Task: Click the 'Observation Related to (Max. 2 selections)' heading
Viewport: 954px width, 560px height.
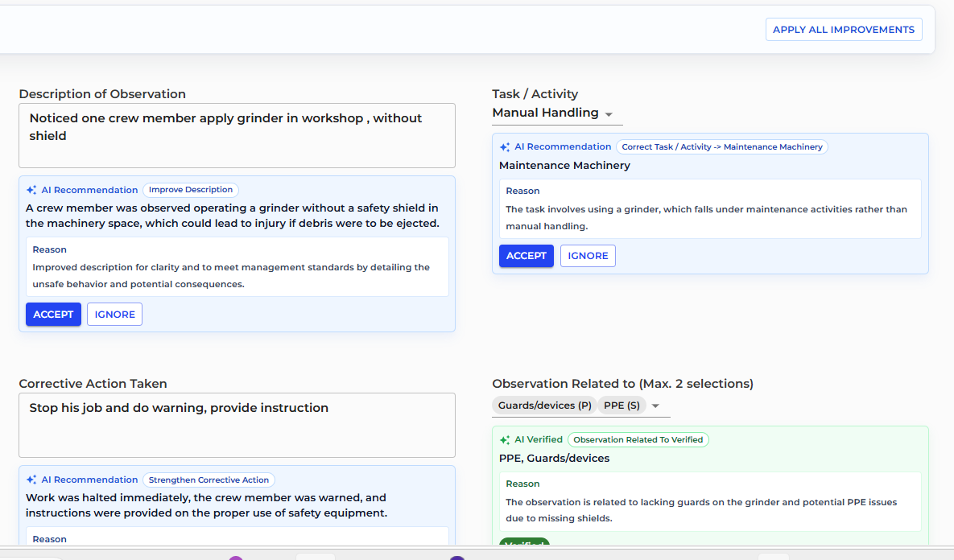Action: (622, 384)
